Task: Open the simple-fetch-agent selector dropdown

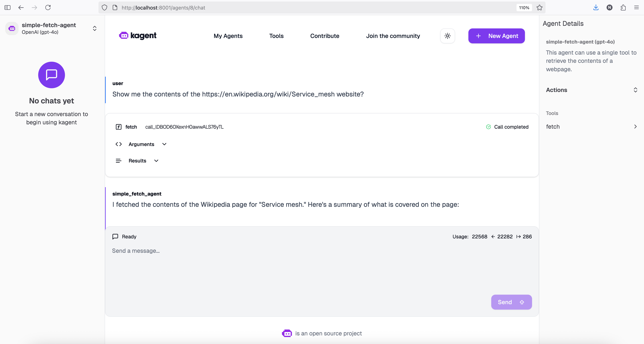Action: click(95, 28)
